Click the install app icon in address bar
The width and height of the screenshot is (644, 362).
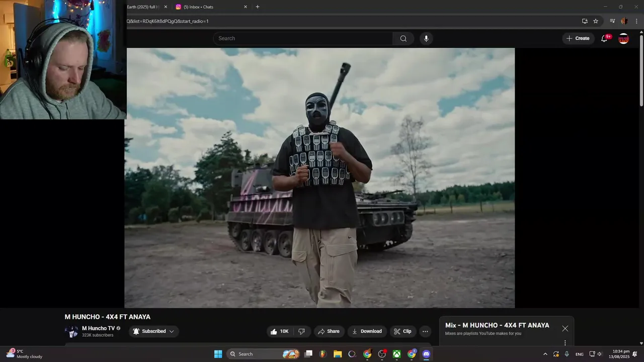[585, 21]
